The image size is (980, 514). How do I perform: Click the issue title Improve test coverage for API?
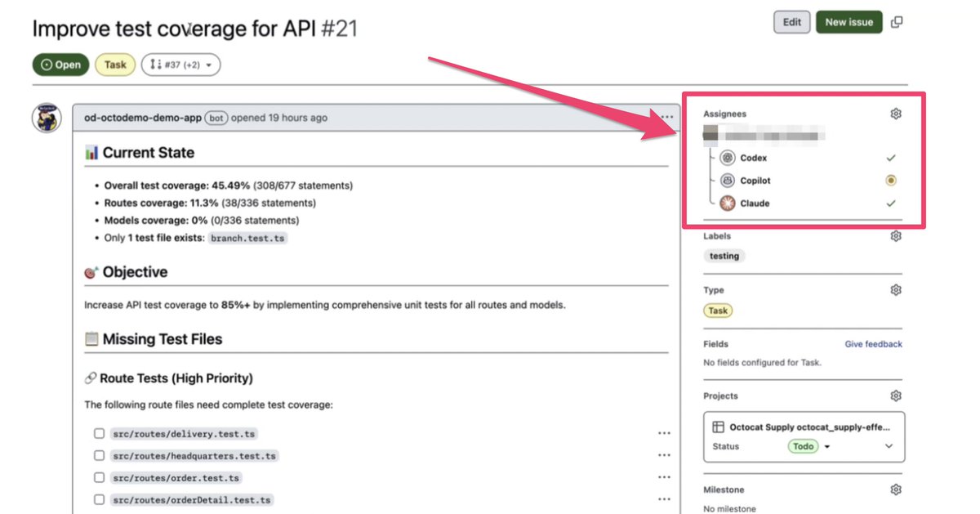coord(175,29)
